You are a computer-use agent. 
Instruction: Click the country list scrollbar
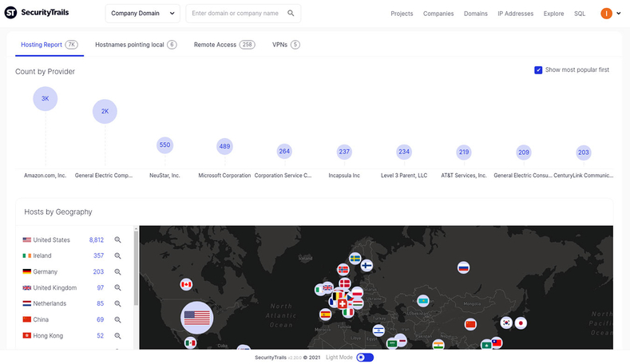136,267
